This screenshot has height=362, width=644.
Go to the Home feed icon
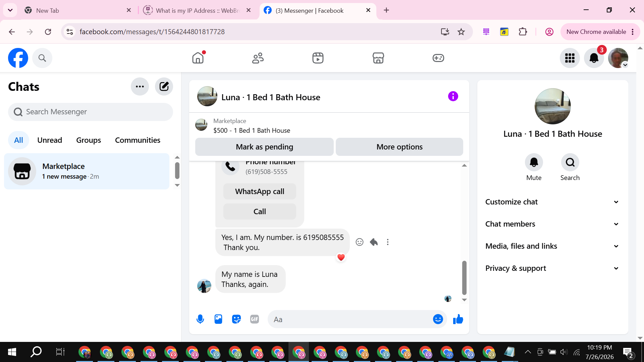click(x=198, y=58)
